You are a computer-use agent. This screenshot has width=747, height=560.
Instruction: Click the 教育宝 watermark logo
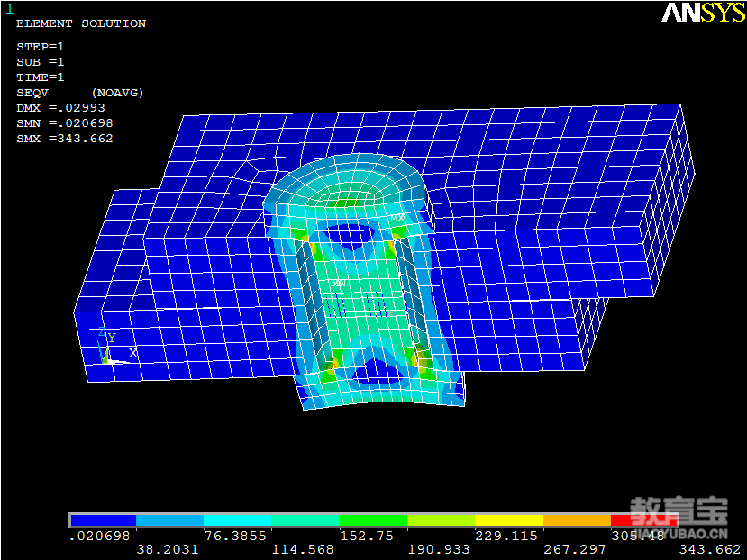pos(679,515)
